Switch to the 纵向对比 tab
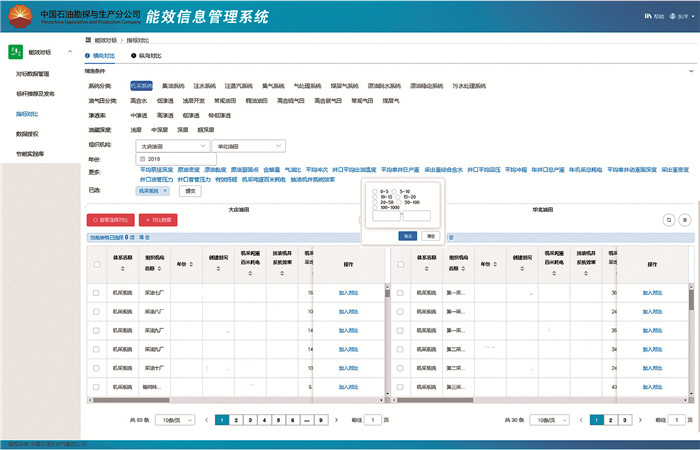The height and width of the screenshot is (450, 700). [145, 55]
